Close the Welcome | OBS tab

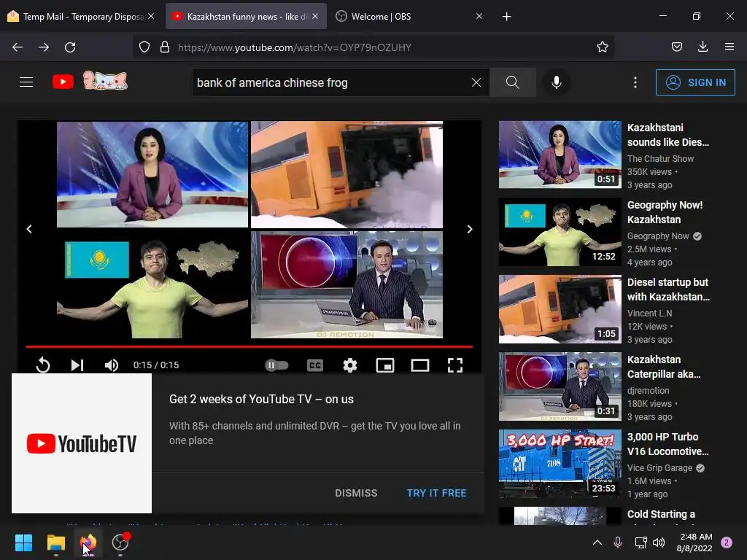pos(479,16)
